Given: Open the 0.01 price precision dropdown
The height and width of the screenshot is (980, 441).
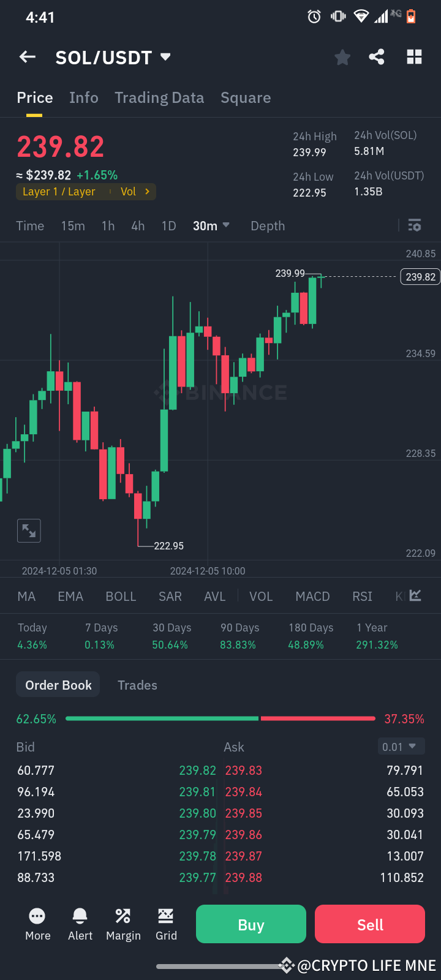Looking at the screenshot, I should (401, 747).
